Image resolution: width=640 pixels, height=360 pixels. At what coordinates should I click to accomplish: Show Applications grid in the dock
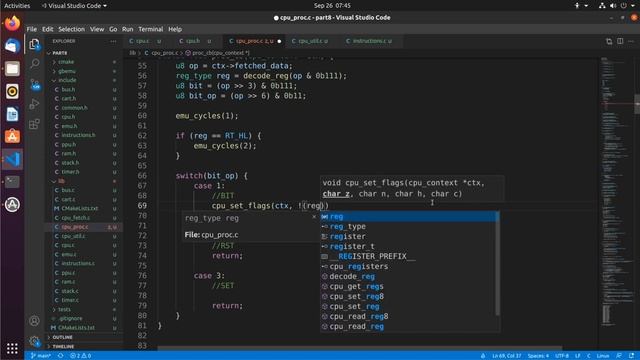click(12, 348)
